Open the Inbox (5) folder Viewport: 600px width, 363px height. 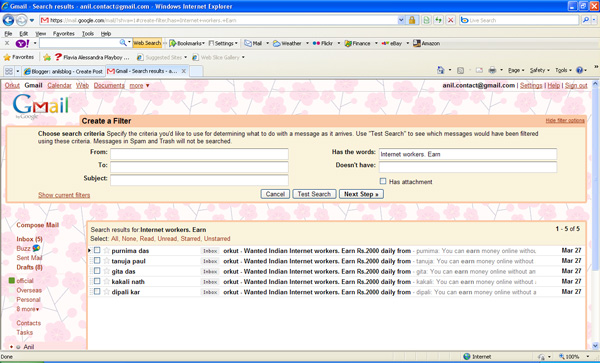(29, 239)
